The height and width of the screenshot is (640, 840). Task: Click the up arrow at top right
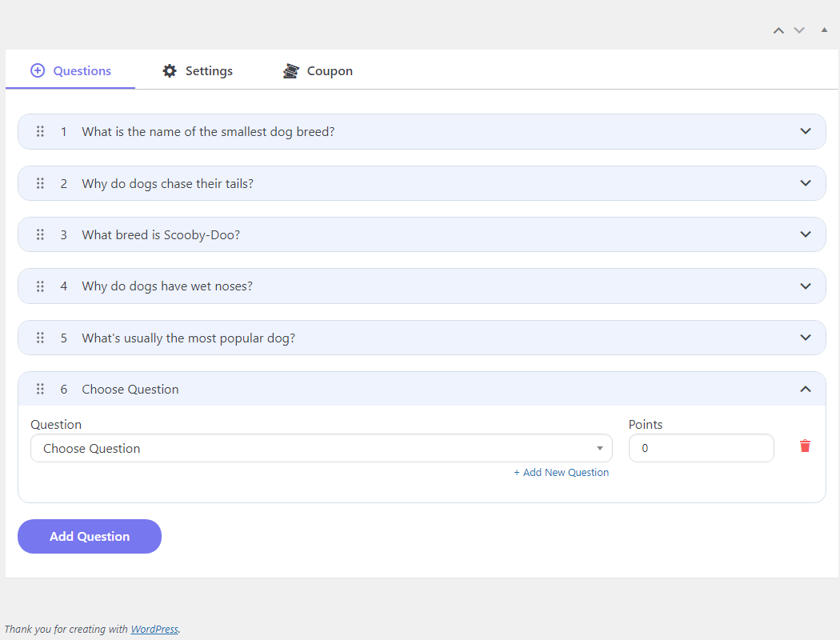coord(778,30)
